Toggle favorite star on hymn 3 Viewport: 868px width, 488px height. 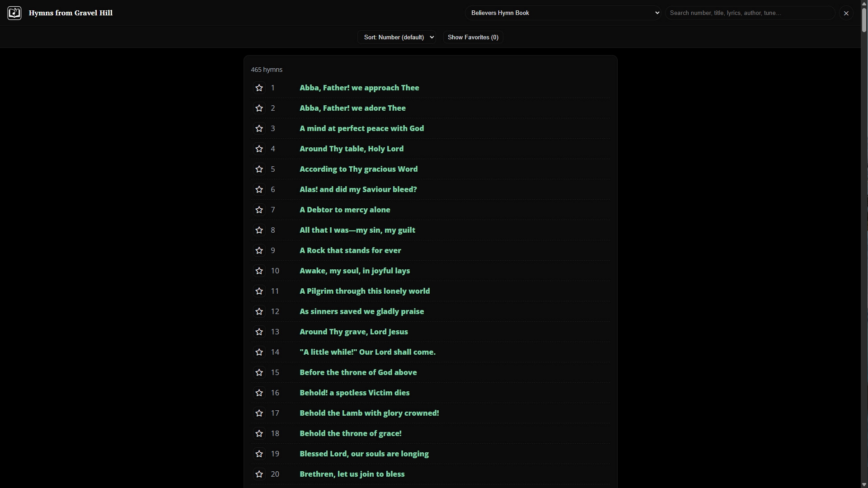tap(259, 128)
